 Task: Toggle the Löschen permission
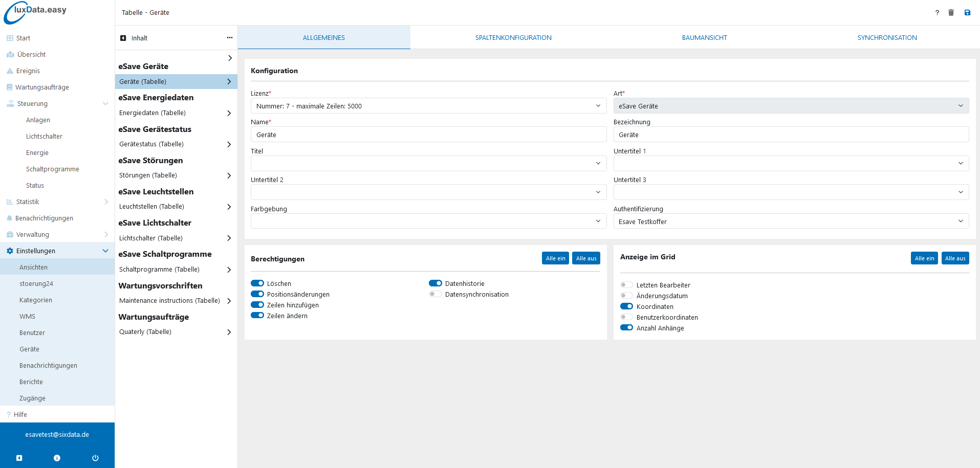pos(257,283)
